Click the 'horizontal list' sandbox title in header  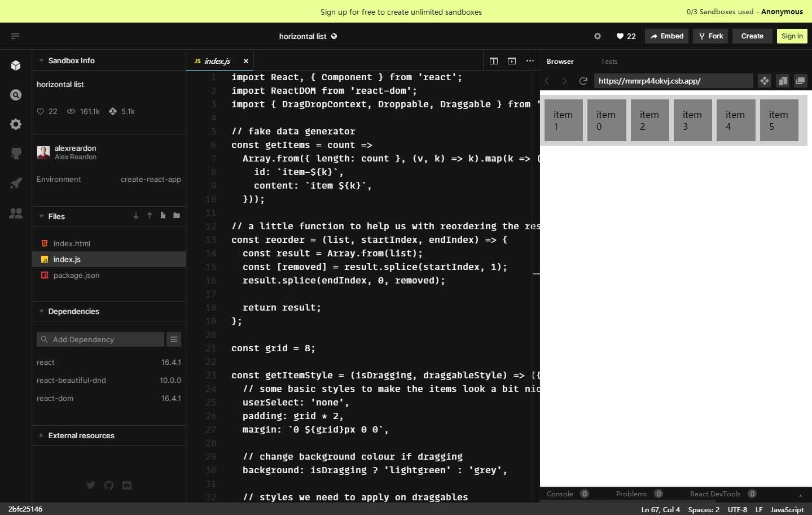[302, 36]
